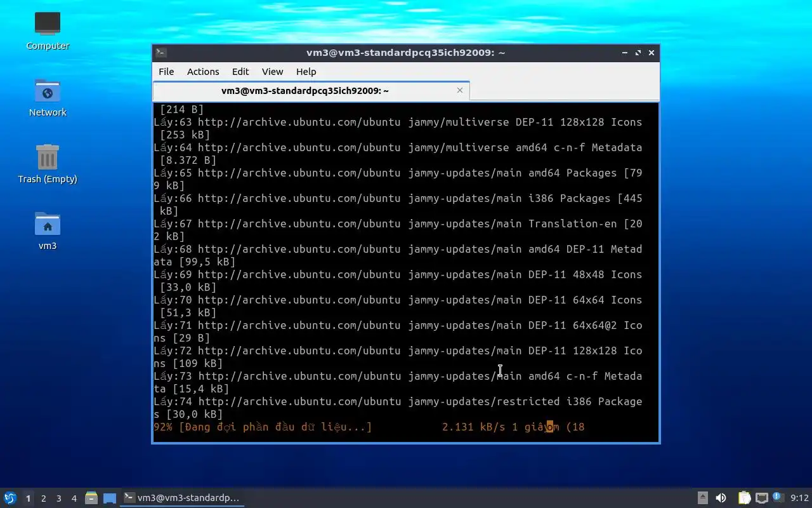Open the Network desktop icon
The width and height of the screenshot is (812, 508).
(48, 98)
